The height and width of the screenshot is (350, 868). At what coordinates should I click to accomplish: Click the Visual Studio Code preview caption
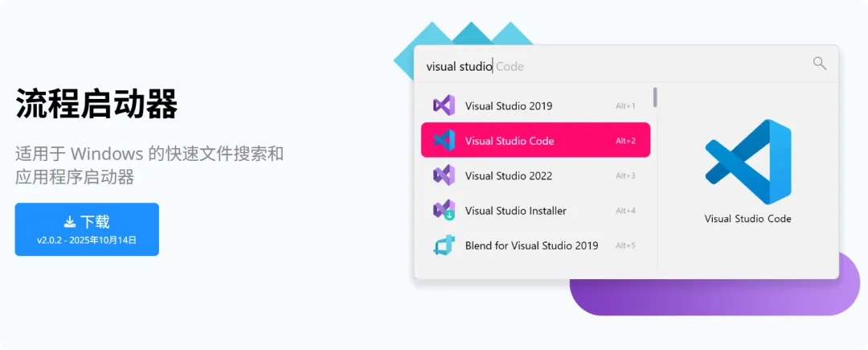tap(748, 219)
